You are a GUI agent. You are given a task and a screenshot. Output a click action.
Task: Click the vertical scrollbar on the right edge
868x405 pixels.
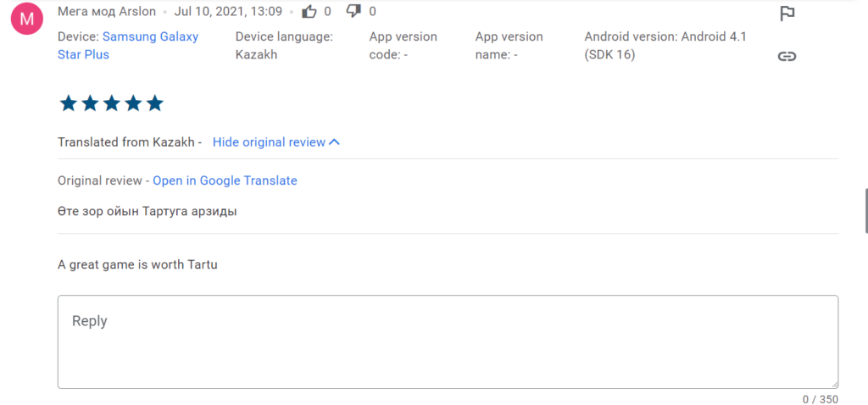865,210
